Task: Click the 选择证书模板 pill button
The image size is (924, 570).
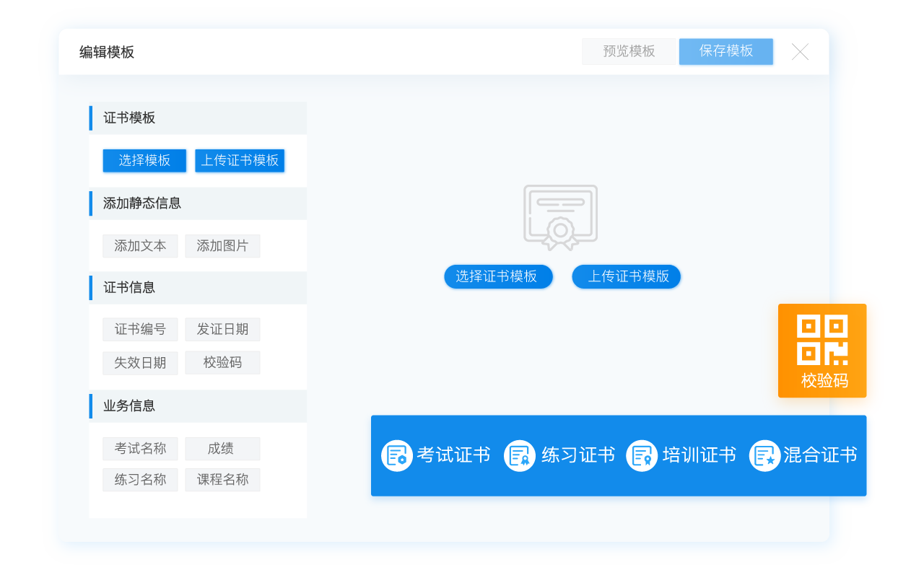Action: (498, 276)
